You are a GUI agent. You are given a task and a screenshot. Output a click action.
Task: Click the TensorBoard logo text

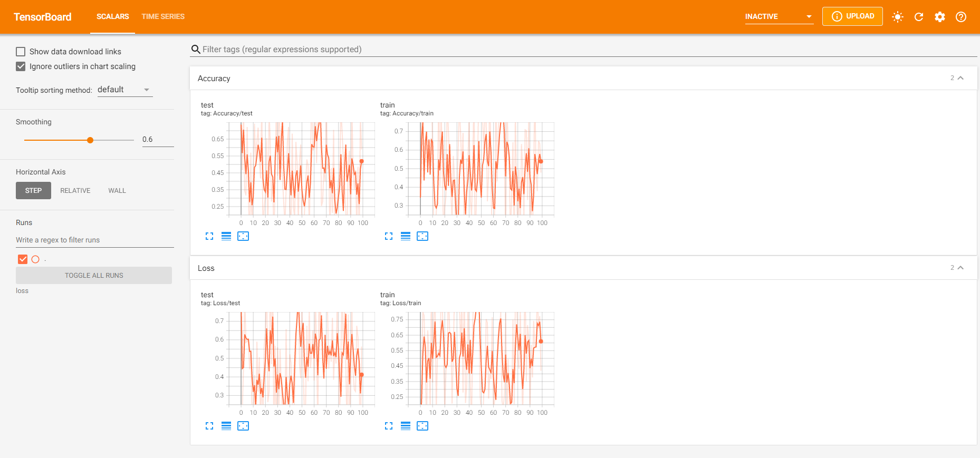[43, 17]
